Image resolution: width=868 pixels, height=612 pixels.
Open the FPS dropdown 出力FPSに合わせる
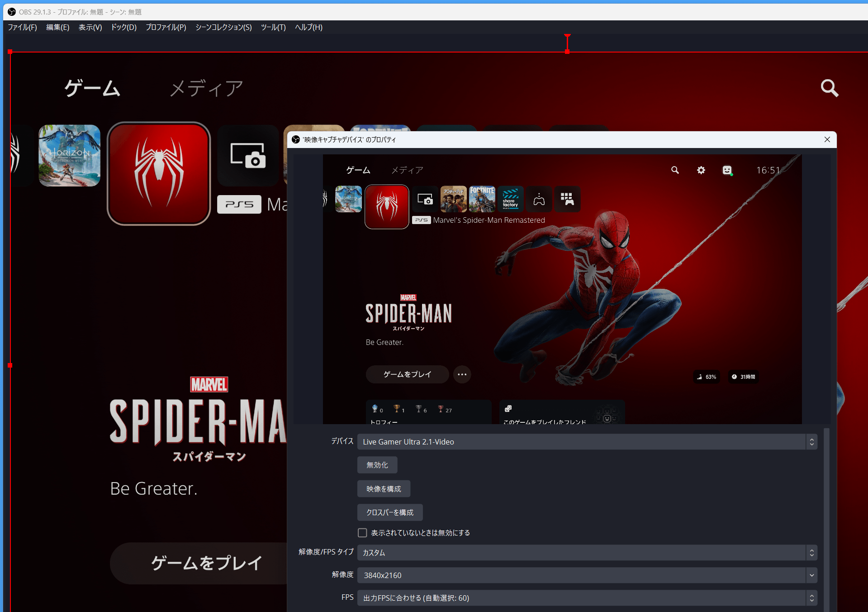(x=587, y=598)
